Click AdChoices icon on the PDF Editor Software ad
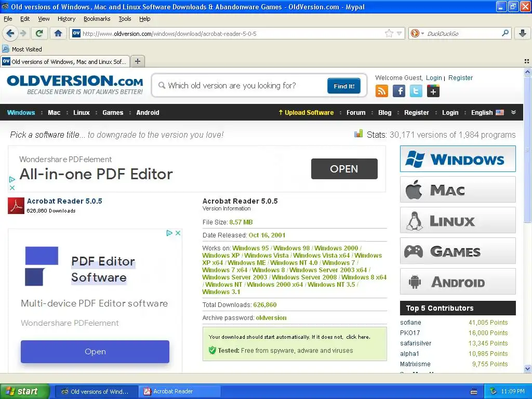The image size is (532, 399). pos(169,233)
